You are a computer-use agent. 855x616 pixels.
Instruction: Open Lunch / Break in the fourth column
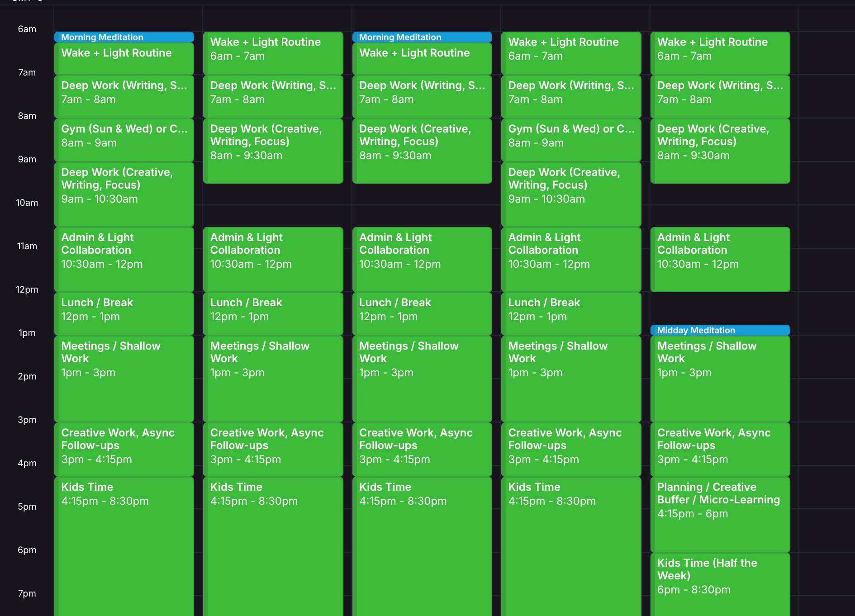coord(571,313)
